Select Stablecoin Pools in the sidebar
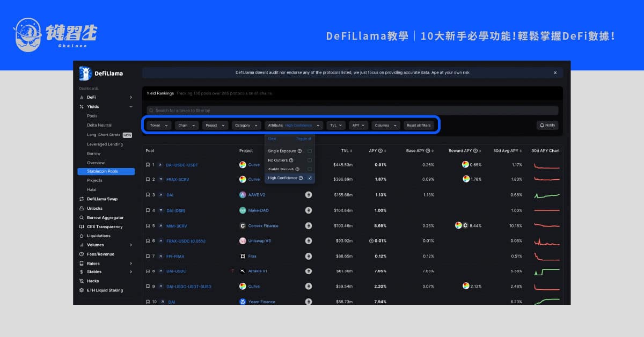This screenshot has width=644, height=337. [106, 171]
